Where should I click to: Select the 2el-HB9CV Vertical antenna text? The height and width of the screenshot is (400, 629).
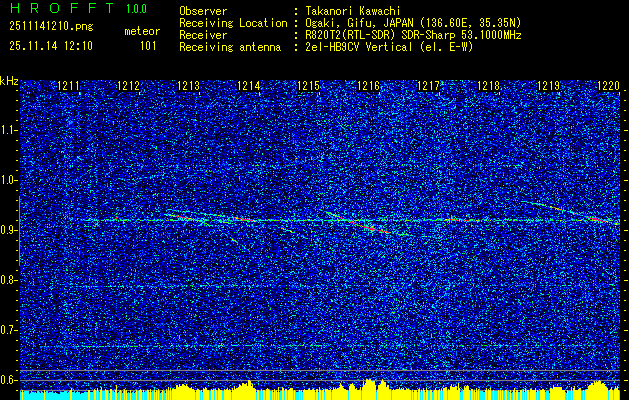coord(389,47)
